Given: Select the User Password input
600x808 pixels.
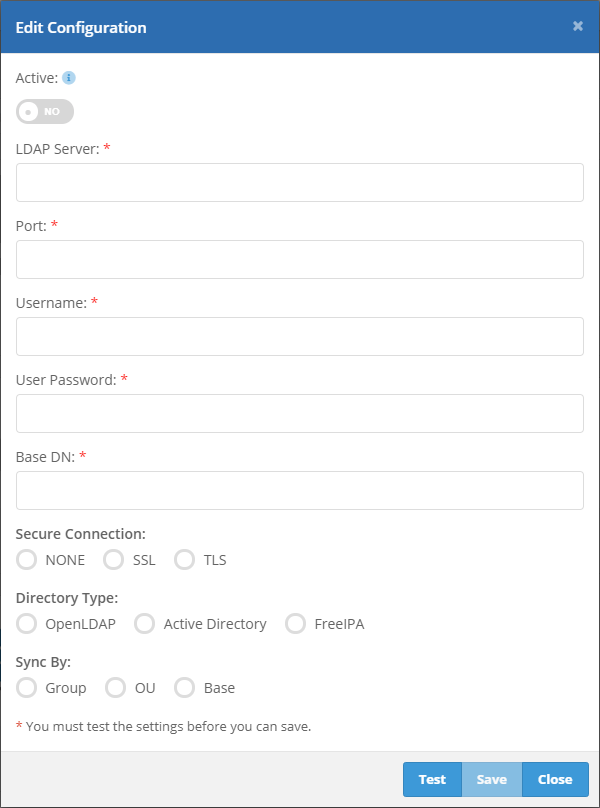Looking at the screenshot, I should [x=300, y=414].
